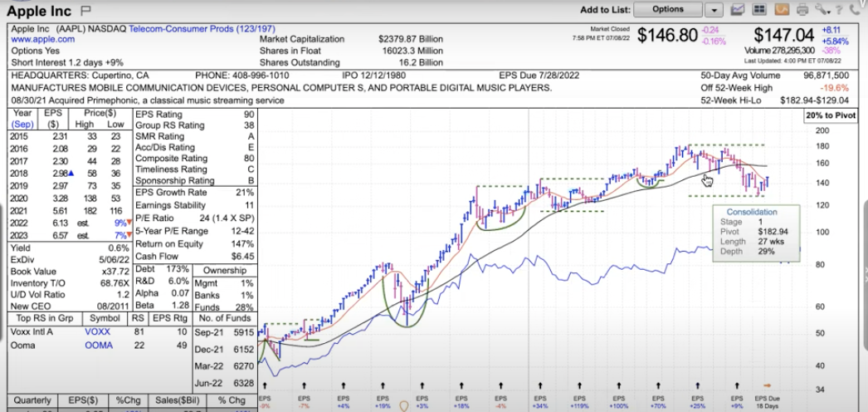Select the OOMA ticker symbol link
Screen dimensions: 868x412
point(100,346)
